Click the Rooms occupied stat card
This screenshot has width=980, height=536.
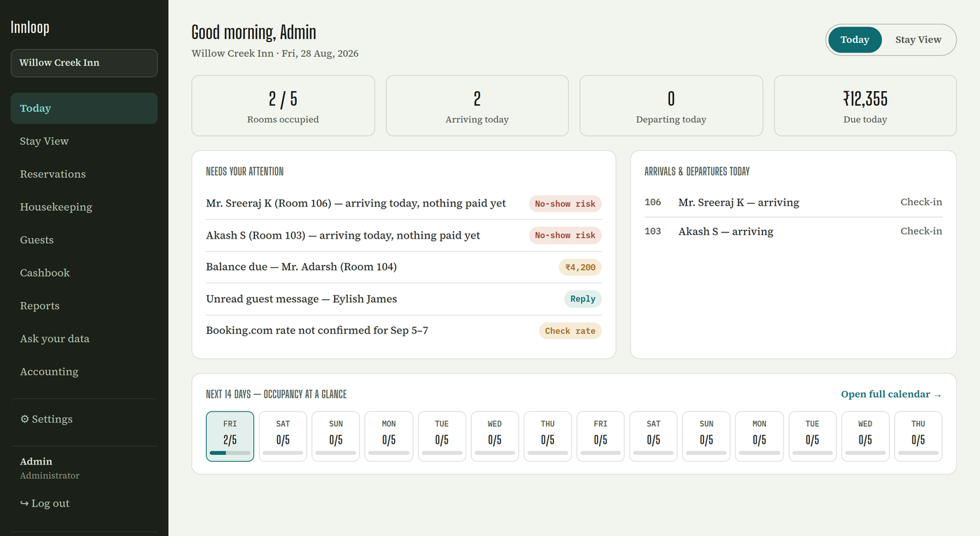pos(283,106)
